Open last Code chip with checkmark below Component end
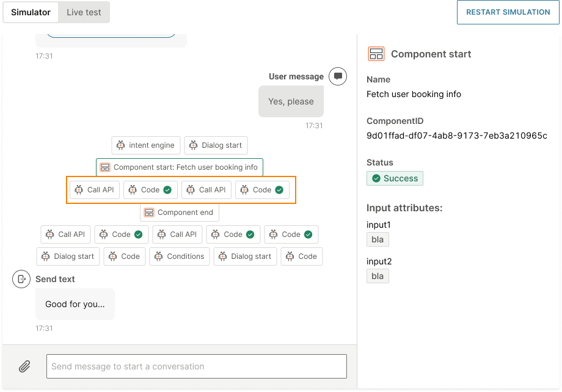 [x=291, y=234]
